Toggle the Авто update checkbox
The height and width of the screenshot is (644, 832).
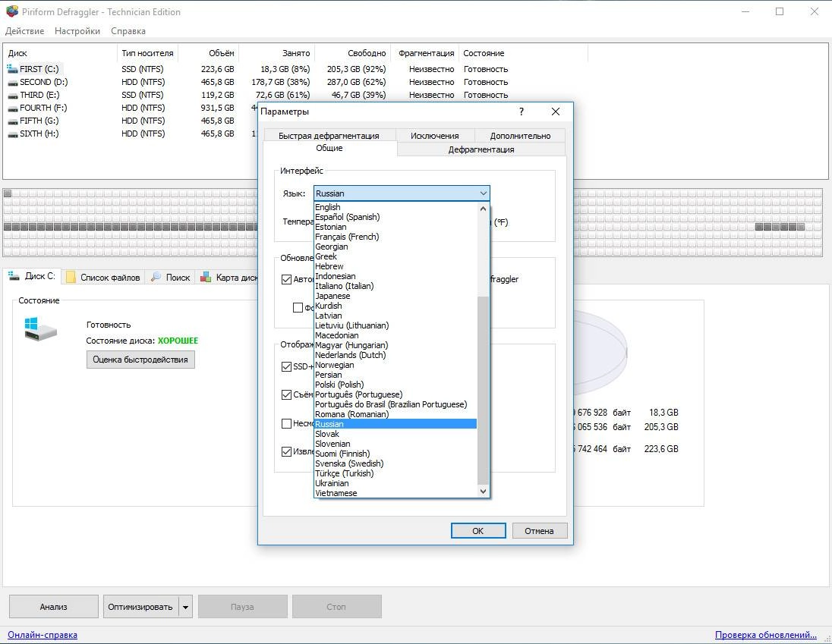pyautogui.click(x=286, y=279)
